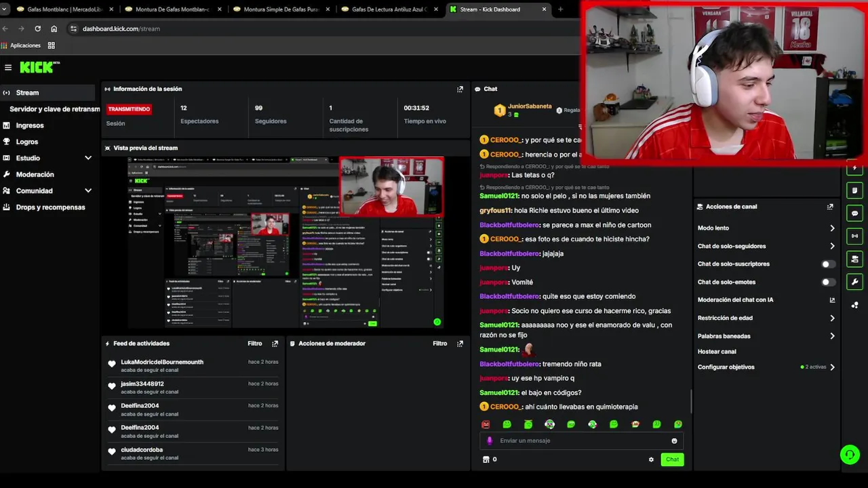Select the red angry emote
868x488 pixels.
pos(486,424)
